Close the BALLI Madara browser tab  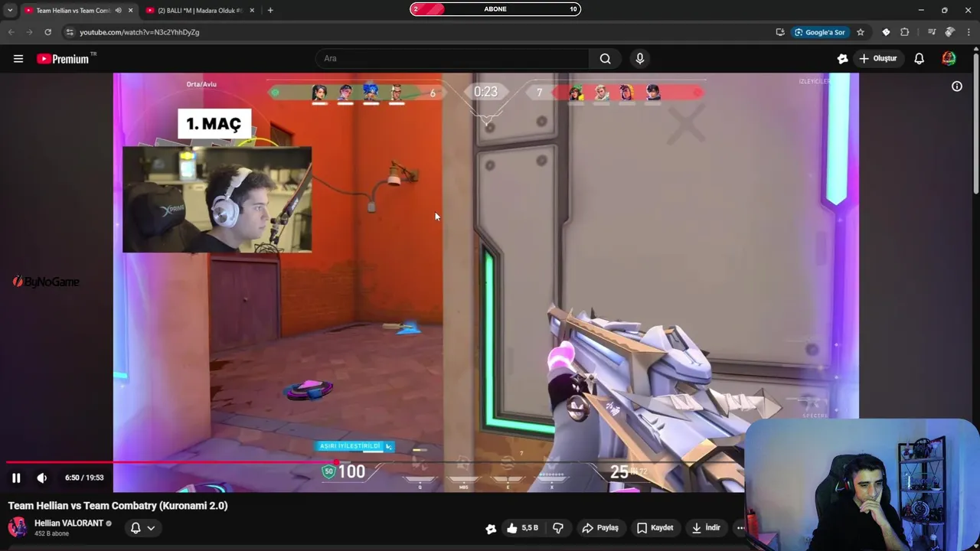click(252, 11)
